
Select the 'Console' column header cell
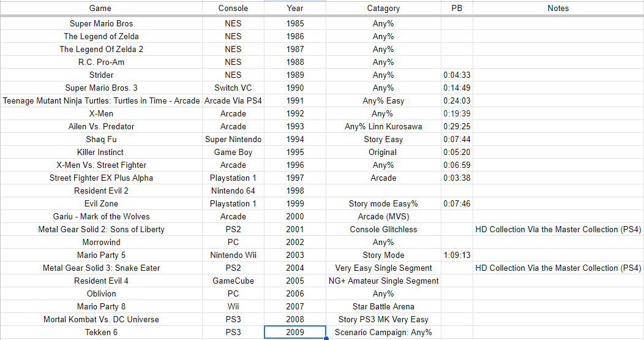point(233,8)
